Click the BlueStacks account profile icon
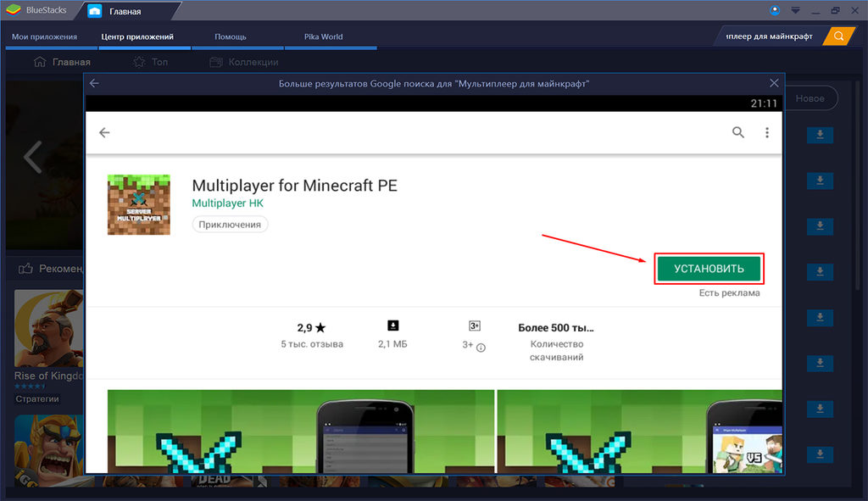Viewport: 868px width, 501px height. [775, 10]
